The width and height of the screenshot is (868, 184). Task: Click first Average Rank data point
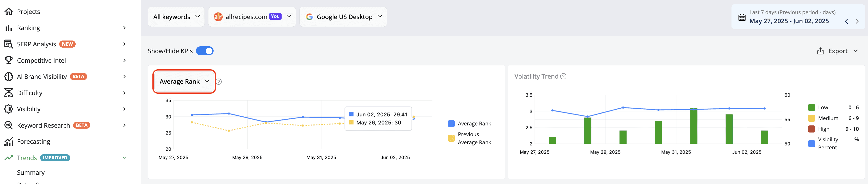(192, 115)
